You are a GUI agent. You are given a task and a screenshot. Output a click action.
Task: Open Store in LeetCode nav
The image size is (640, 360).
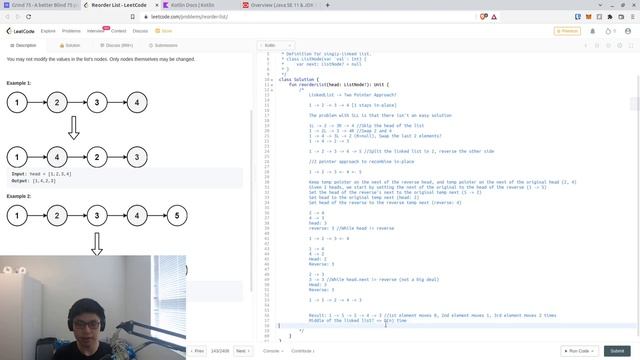point(164,31)
